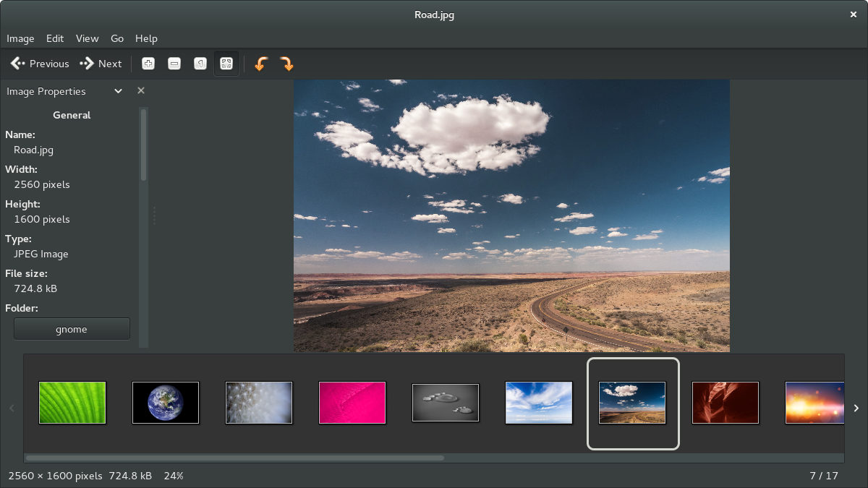
Task: Select the Earth thumbnail
Action: (x=166, y=403)
